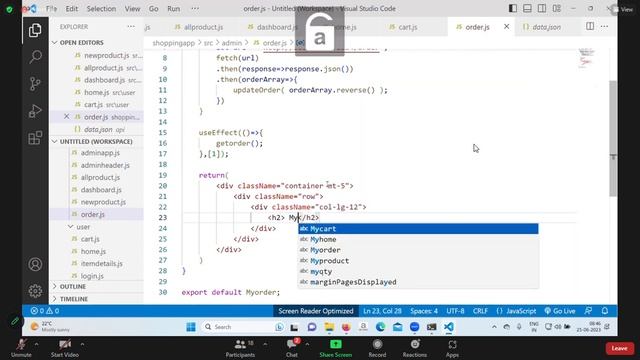Open the Selection menu
This screenshot has width=640, height=360.
click(x=101, y=9)
